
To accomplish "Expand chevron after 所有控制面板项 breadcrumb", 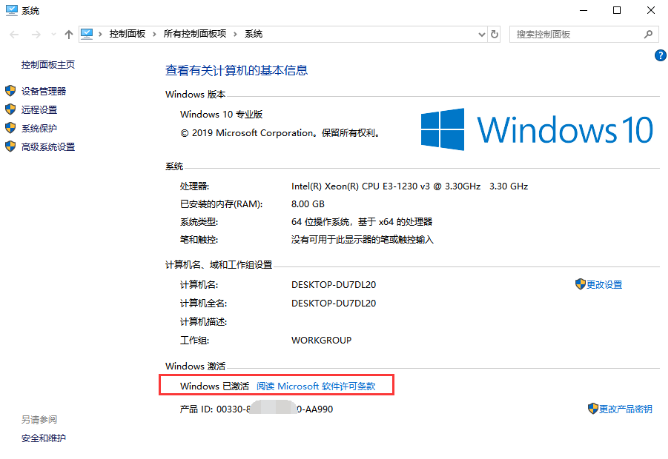I will pyautogui.click(x=237, y=34).
